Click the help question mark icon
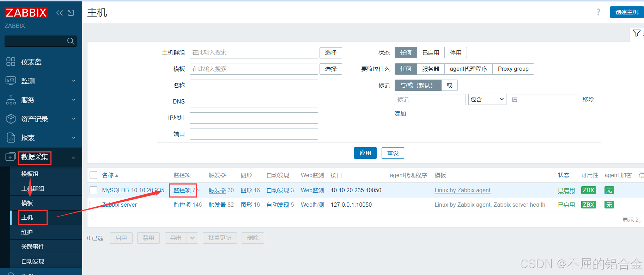This screenshot has width=644, height=275. coord(599,12)
